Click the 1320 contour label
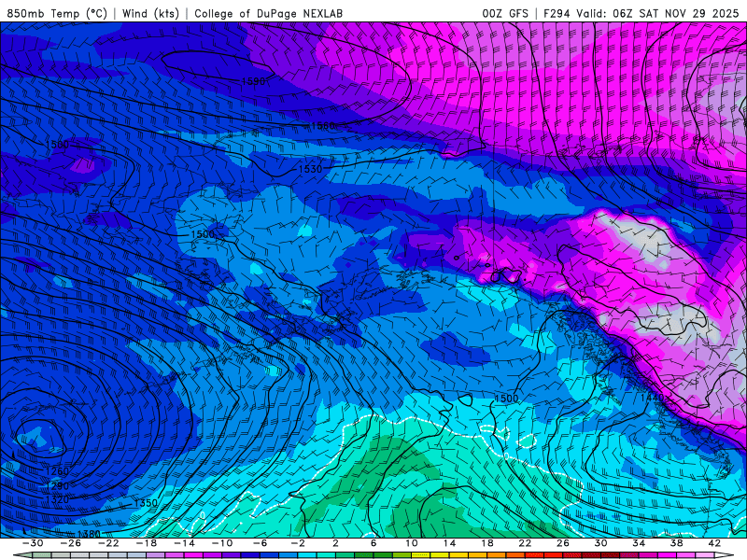747x560 pixels. tap(57, 499)
